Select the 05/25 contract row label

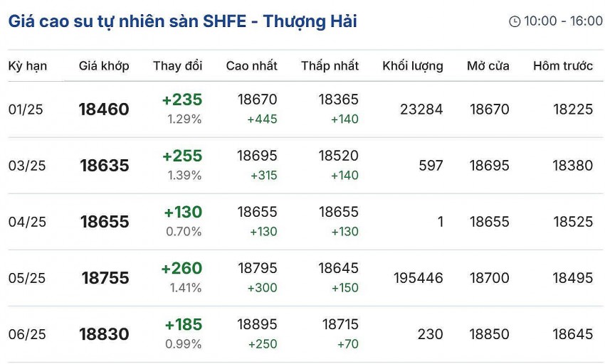tap(28, 278)
